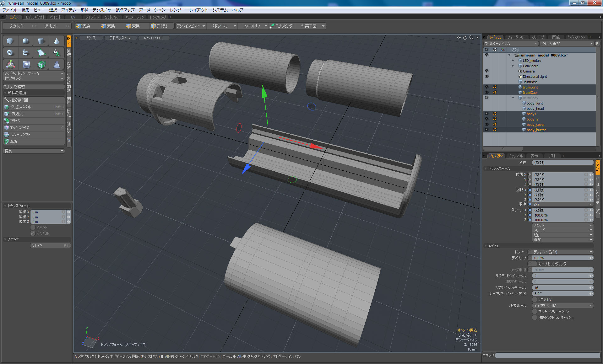Screen dimensions: 603x364
Task: Switch to the ペイント layout tab
Action: click(55, 17)
